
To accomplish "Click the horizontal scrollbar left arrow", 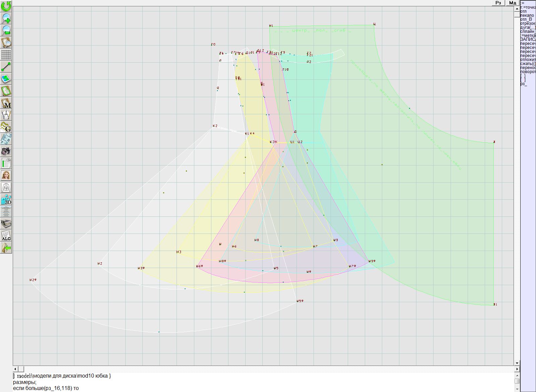I will coord(15,369).
